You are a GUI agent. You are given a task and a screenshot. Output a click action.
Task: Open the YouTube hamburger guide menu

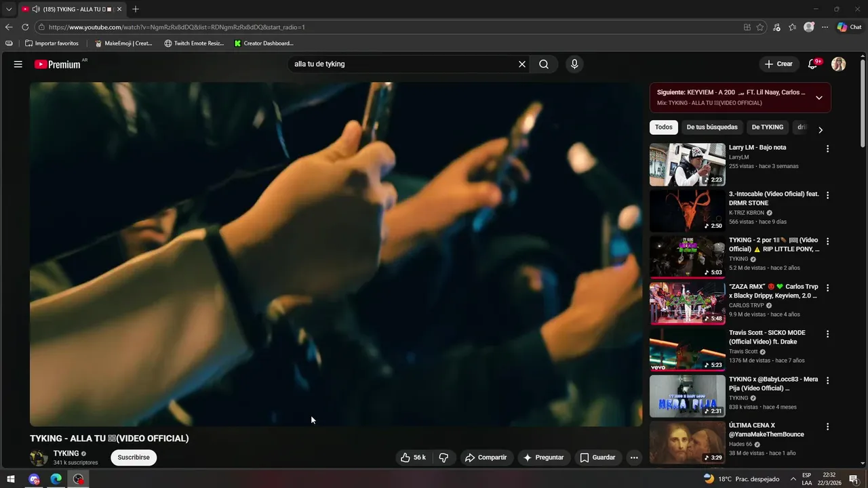tap(18, 64)
